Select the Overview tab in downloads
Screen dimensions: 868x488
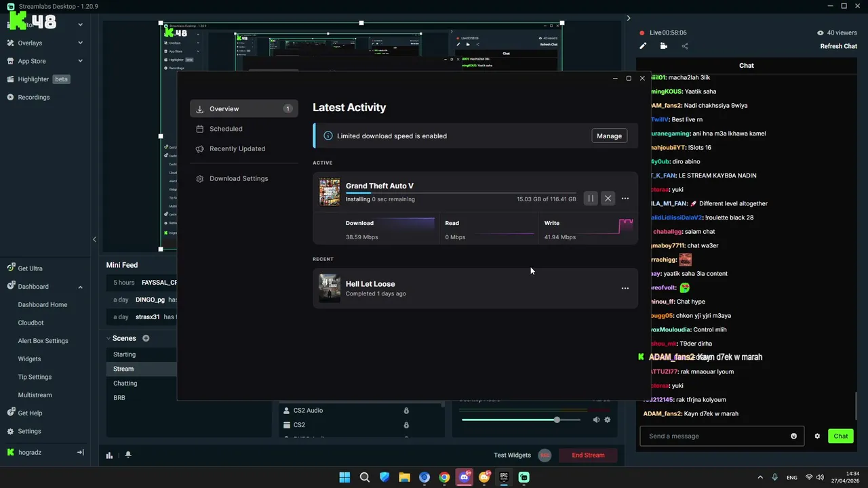pyautogui.click(x=244, y=108)
